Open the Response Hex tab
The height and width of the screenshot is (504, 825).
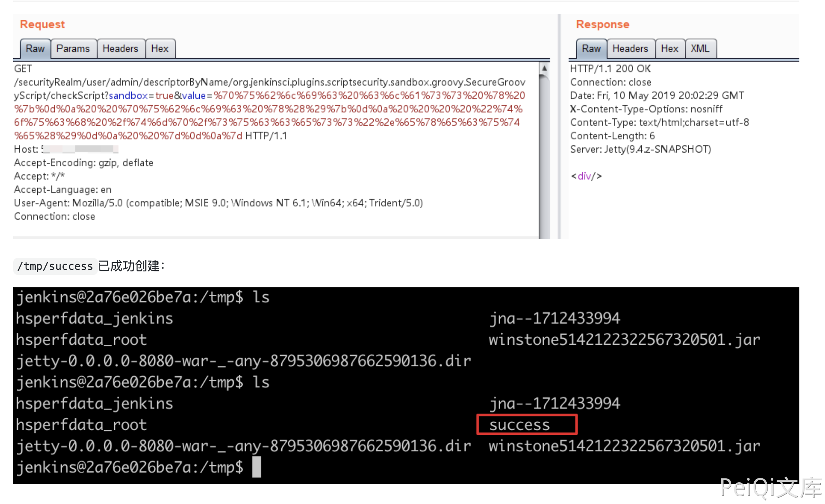point(669,49)
